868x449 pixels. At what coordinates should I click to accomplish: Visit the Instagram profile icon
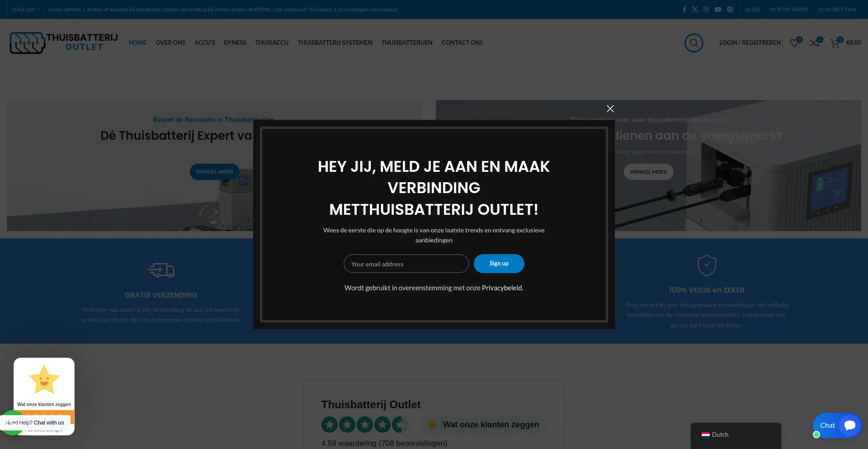[x=706, y=9]
